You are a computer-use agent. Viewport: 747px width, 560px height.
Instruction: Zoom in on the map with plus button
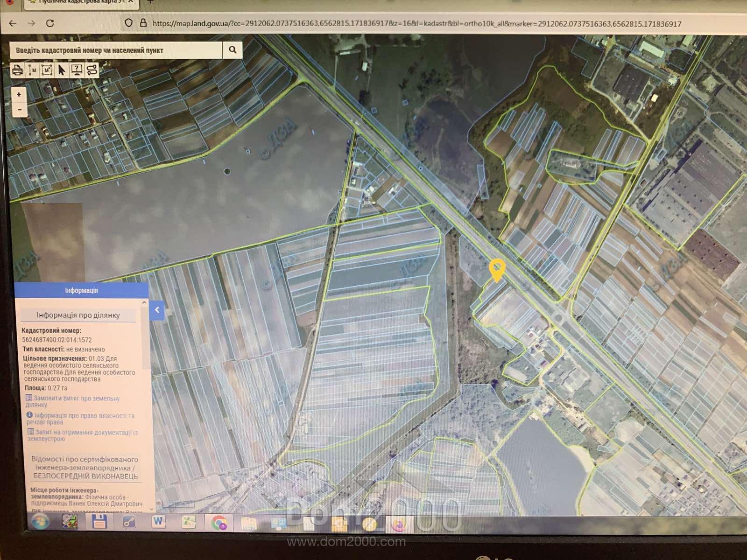pos(19,95)
